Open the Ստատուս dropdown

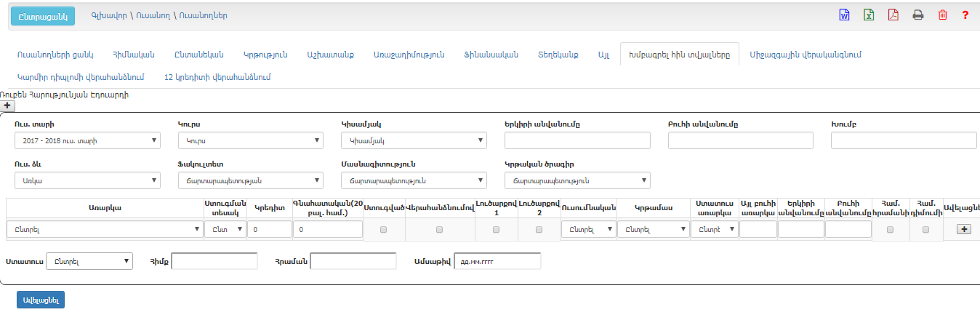89,261
